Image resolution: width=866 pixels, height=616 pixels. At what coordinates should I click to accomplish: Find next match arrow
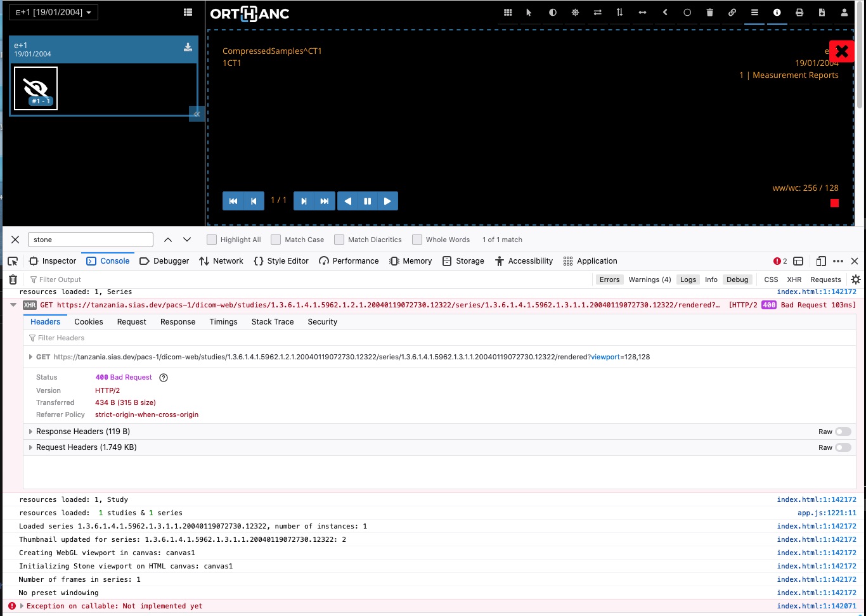pyautogui.click(x=187, y=240)
